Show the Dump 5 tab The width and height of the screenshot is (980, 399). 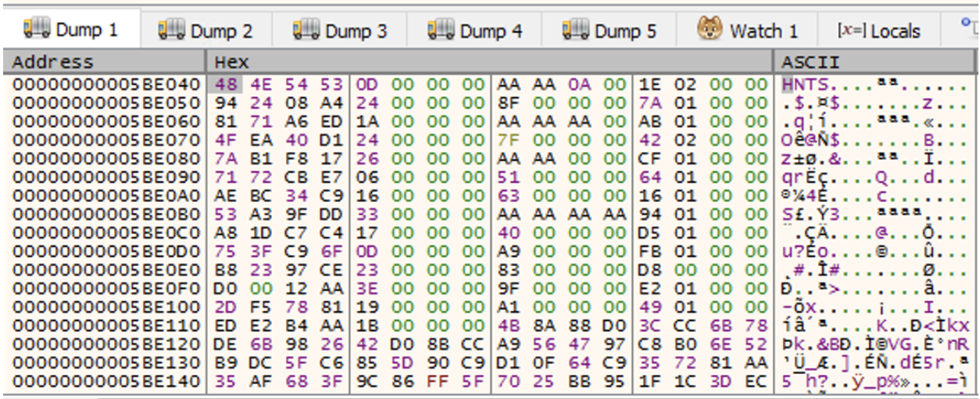pos(610,31)
